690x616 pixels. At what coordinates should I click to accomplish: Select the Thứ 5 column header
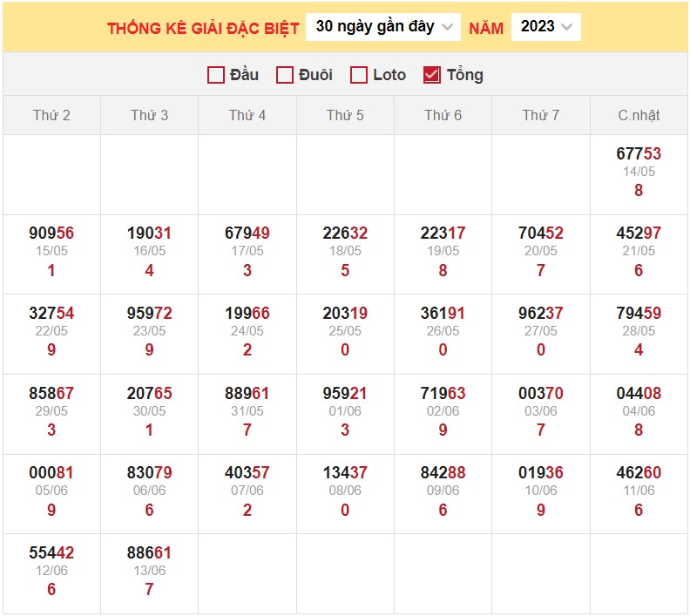[345, 115]
